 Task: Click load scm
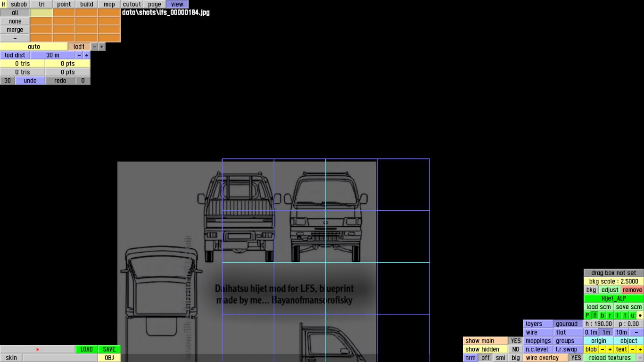[x=599, y=307]
